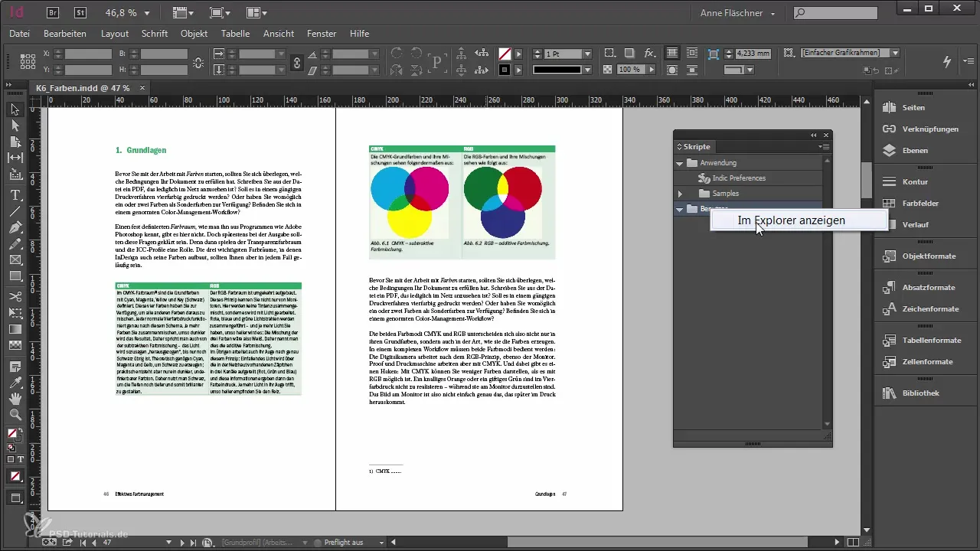Choose the Zoom magnifier tool
The width and height of the screenshot is (980, 551).
(15, 415)
